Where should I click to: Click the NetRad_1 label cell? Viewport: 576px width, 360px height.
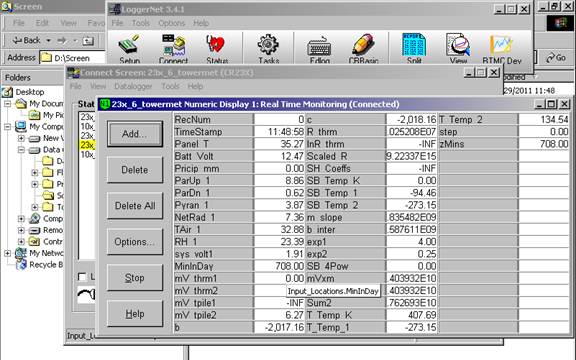tap(213, 217)
